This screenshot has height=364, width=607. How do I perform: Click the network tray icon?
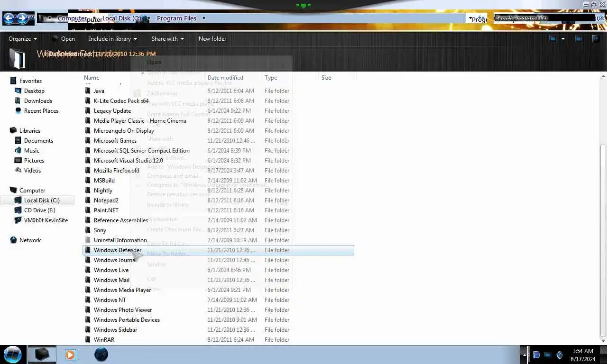tap(547, 355)
